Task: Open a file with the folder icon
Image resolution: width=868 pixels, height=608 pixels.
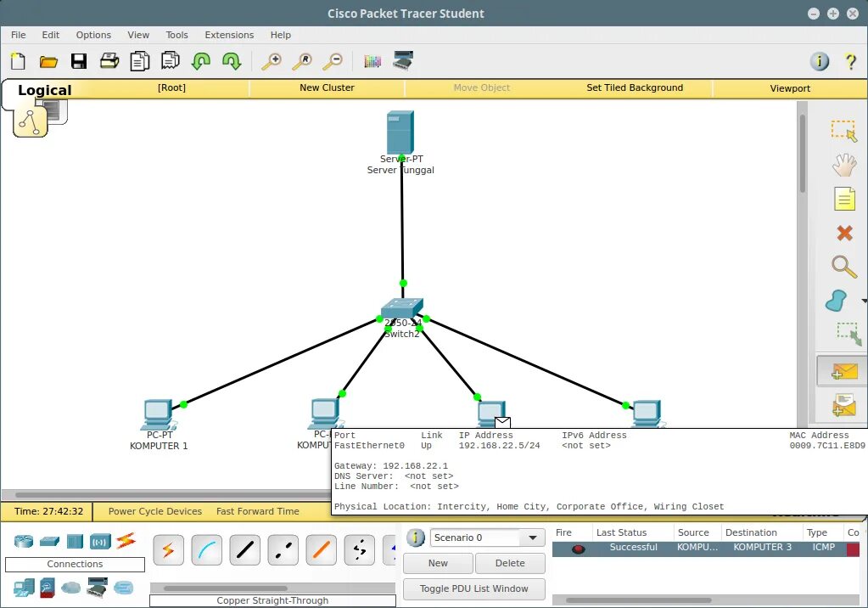Action: pyautogui.click(x=48, y=61)
